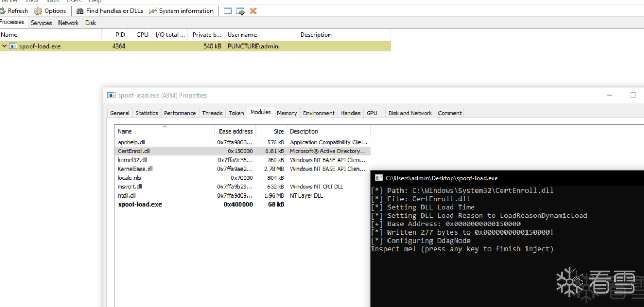Switch to the Processes tab

(12, 23)
